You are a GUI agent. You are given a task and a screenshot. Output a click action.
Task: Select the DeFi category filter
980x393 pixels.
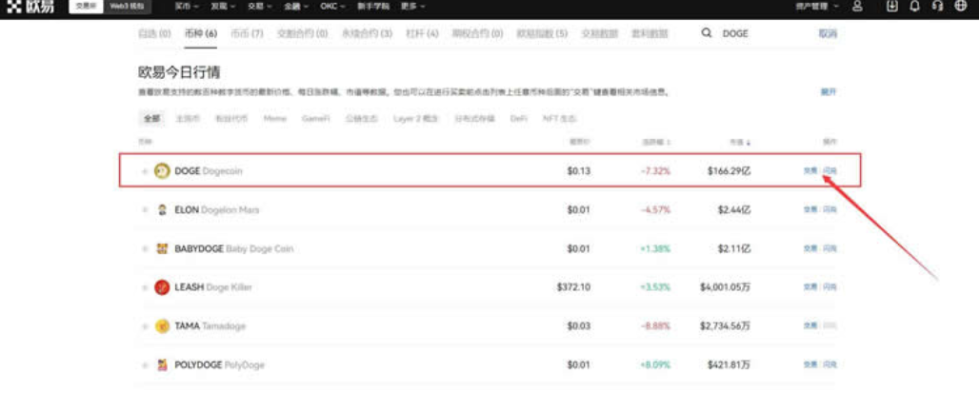[x=519, y=118]
